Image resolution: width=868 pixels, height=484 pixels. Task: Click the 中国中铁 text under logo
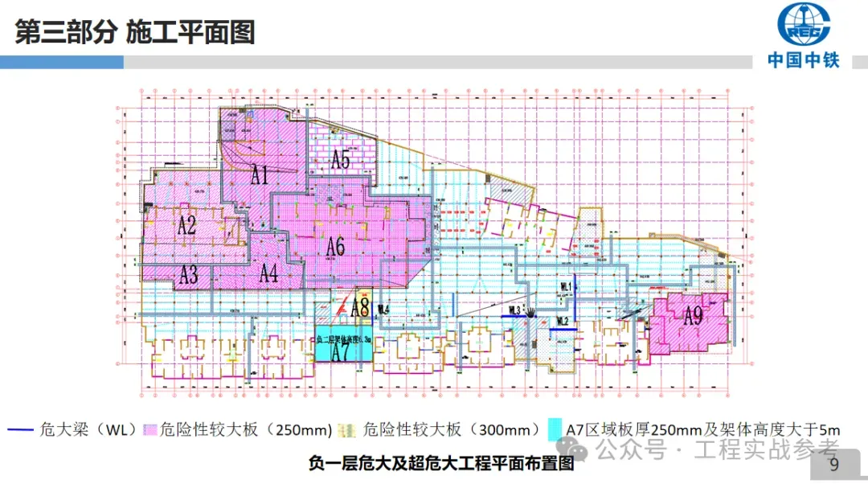pyautogui.click(x=804, y=59)
